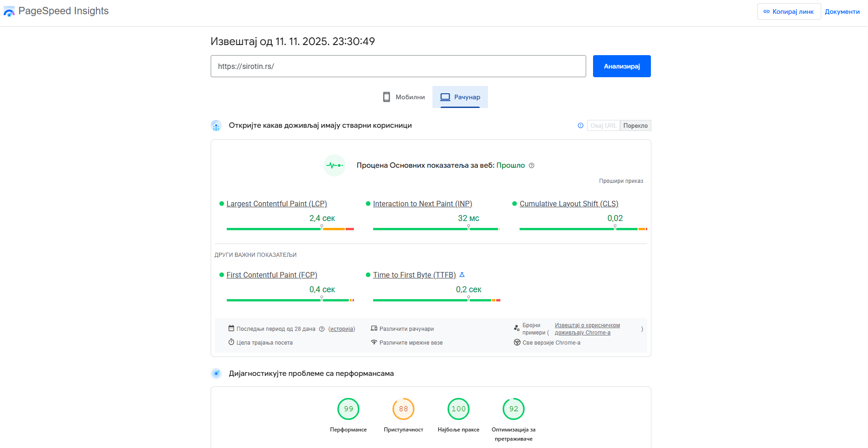Click the PageSpeed Insights logo icon

click(9, 11)
